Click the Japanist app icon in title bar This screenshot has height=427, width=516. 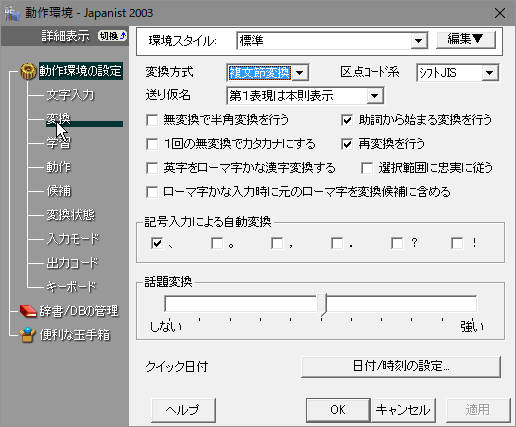(x=13, y=14)
